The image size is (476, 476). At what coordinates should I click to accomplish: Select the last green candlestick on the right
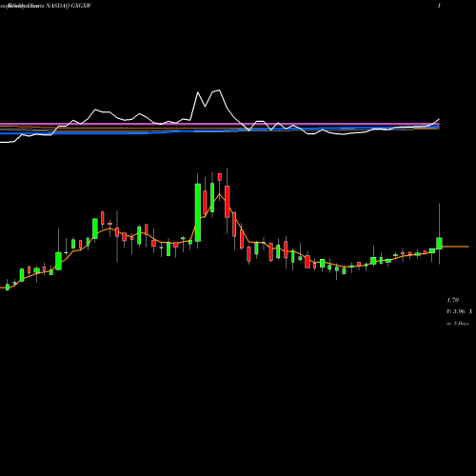pos(439,243)
